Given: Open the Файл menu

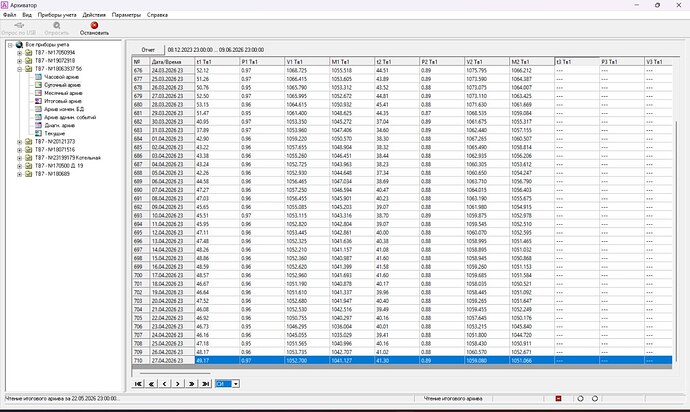Looking at the screenshot, I should [9, 15].
